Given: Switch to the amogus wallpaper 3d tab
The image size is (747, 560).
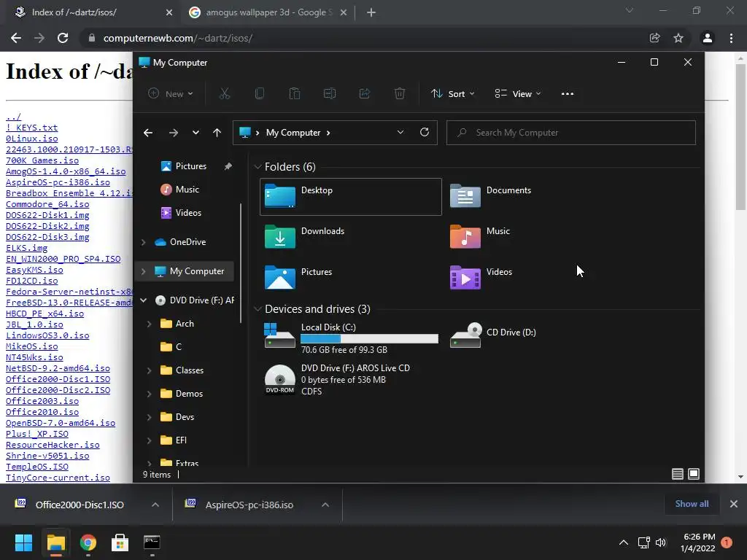Looking at the screenshot, I should point(267,12).
